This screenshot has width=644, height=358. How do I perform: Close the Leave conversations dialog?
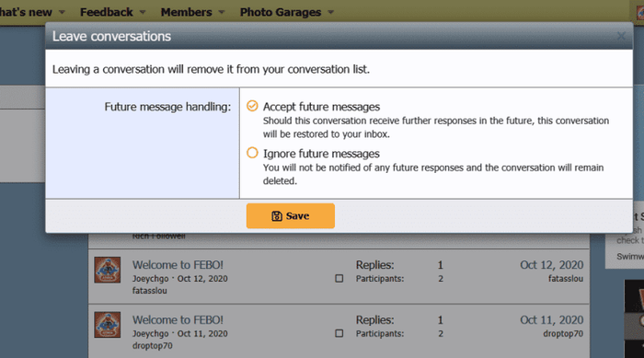(x=621, y=36)
